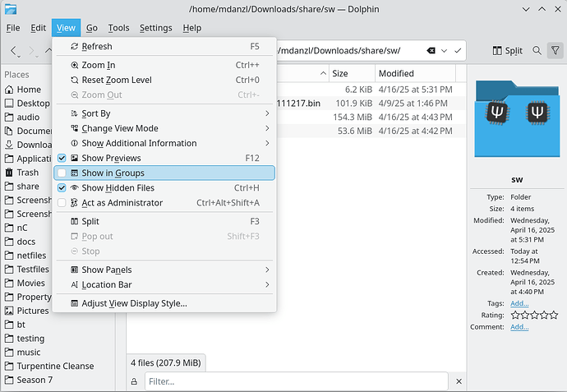Expand the Location Bar submenu
This screenshot has height=392, width=567.
click(164, 284)
